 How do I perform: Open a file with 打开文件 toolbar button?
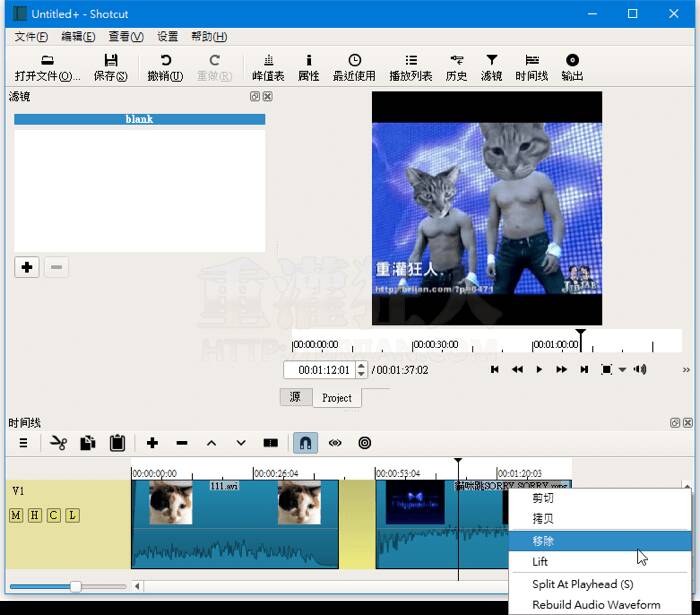tap(47, 67)
